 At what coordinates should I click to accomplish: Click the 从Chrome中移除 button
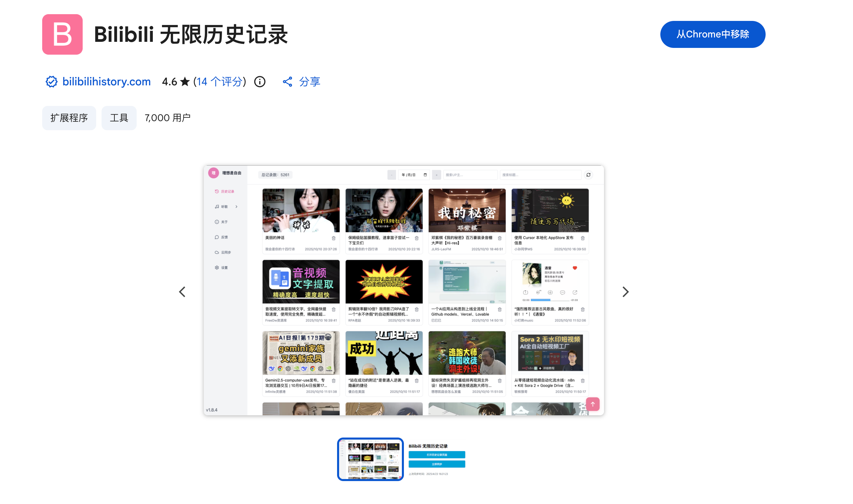[713, 34]
